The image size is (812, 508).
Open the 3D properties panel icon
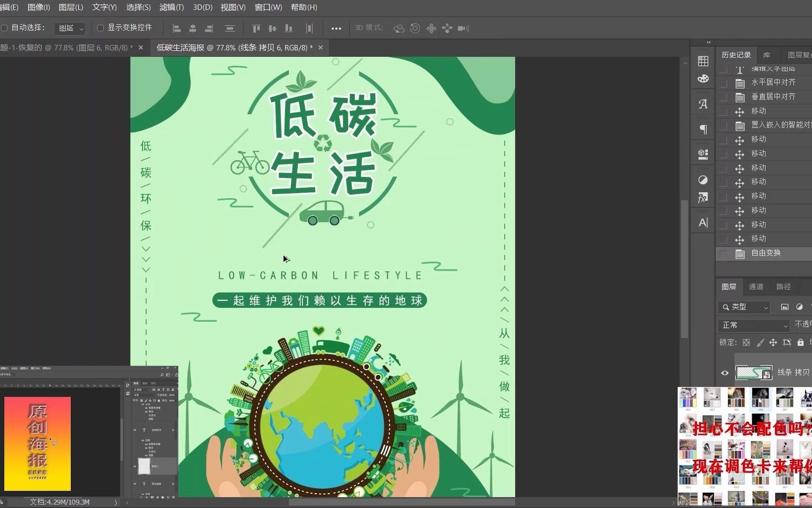point(703,154)
